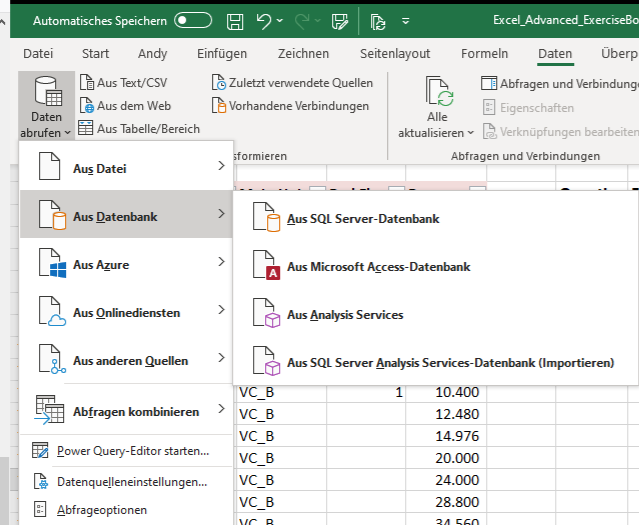Click Aus Text/CSV in the ribbon
The height and width of the screenshot is (525, 639).
(x=123, y=83)
